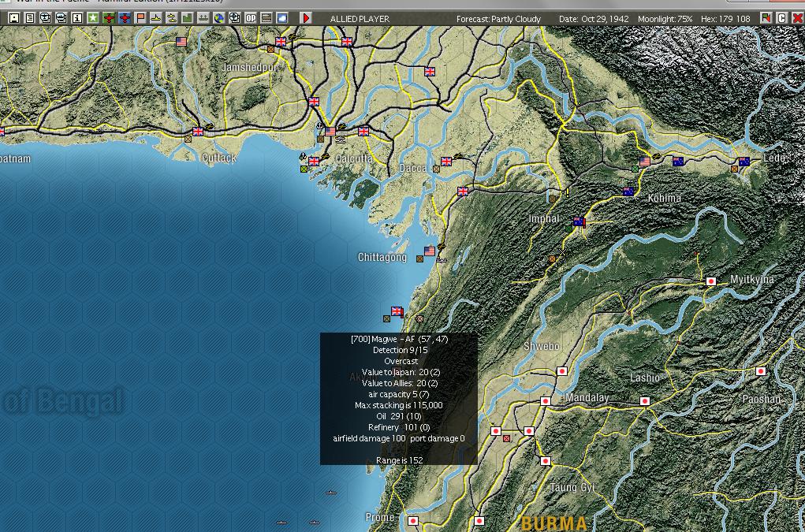Click the Magwe airfield info popup

click(398, 398)
